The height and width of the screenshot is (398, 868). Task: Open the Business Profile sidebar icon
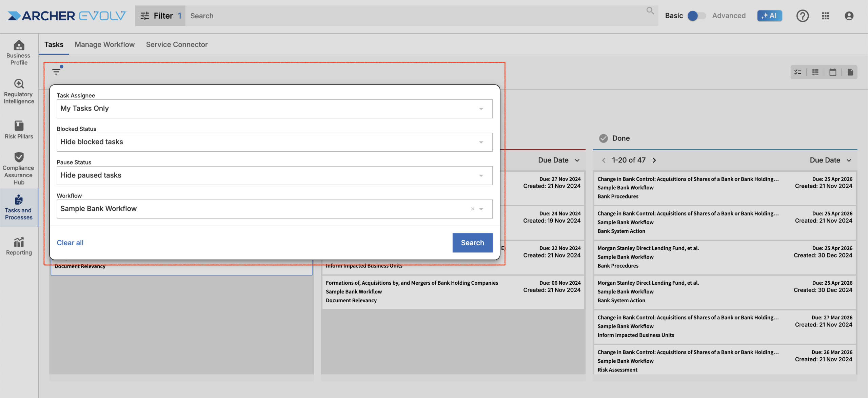click(x=19, y=52)
